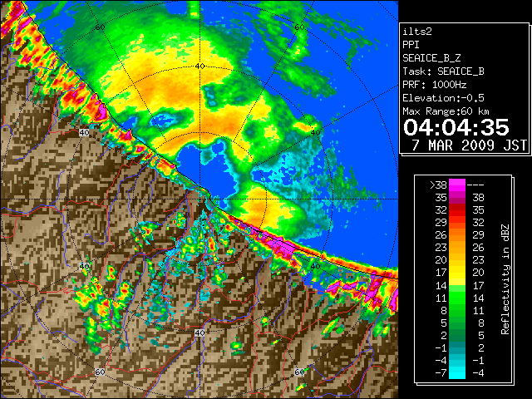Click the ">38" legend label
Viewport: 532px width, 399px height.
pyautogui.click(x=438, y=185)
